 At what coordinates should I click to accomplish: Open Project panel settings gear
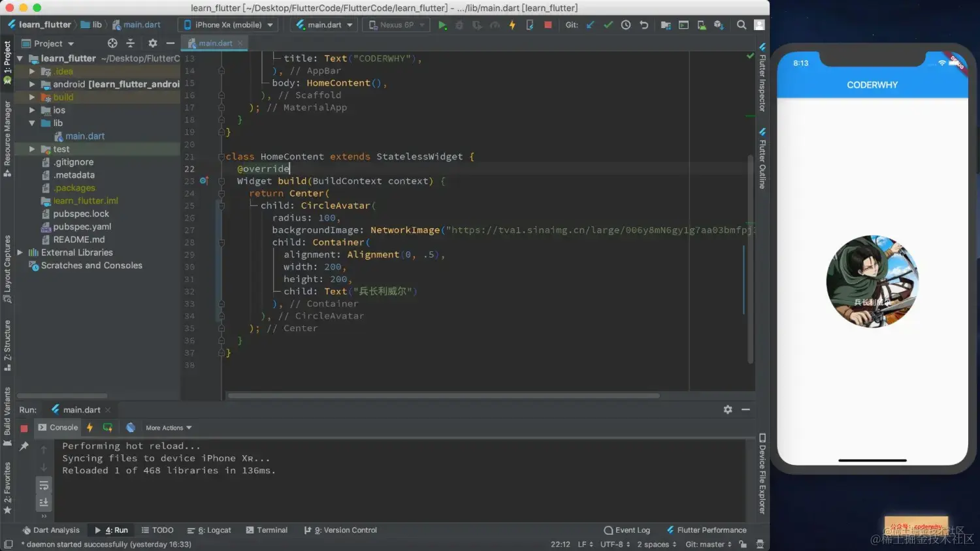pos(153,43)
